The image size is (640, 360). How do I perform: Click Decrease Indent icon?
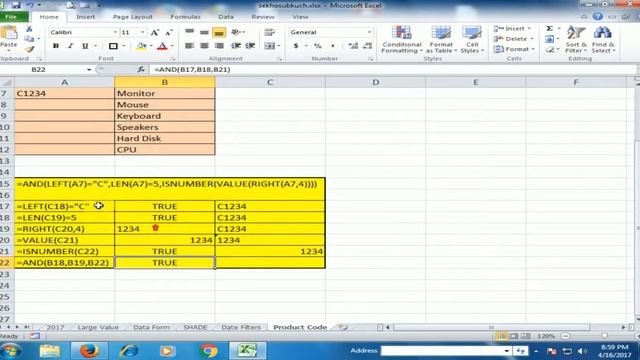(x=236, y=46)
